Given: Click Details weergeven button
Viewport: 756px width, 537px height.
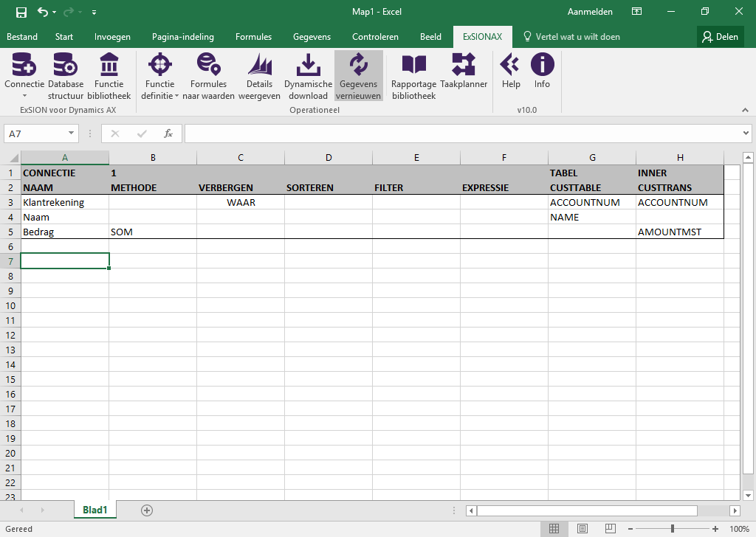Looking at the screenshot, I should point(259,76).
